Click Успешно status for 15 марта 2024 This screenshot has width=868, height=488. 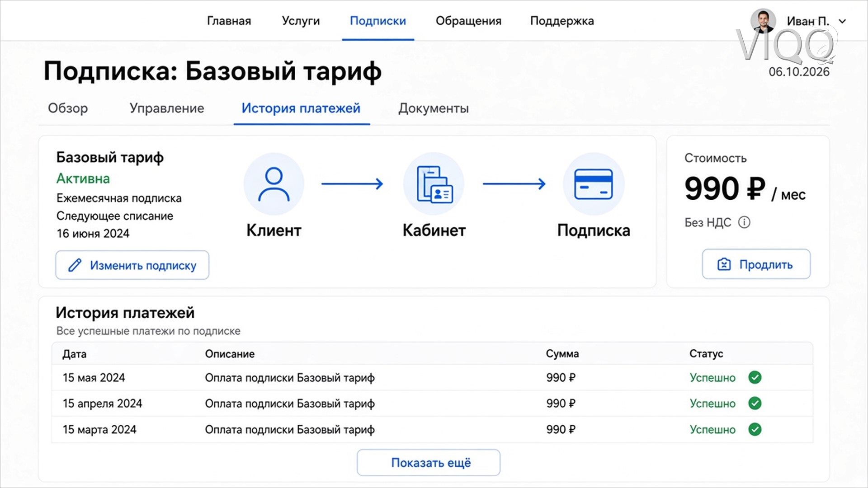712,429
